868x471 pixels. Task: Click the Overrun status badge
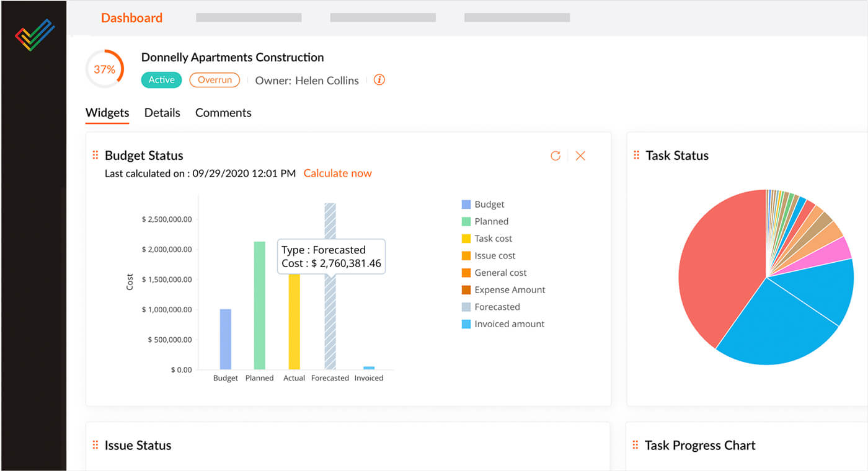coord(215,80)
